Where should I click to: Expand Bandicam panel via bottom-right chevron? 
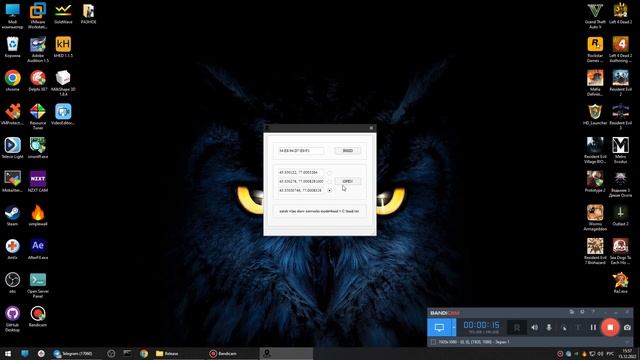pyautogui.click(x=627, y=342)
